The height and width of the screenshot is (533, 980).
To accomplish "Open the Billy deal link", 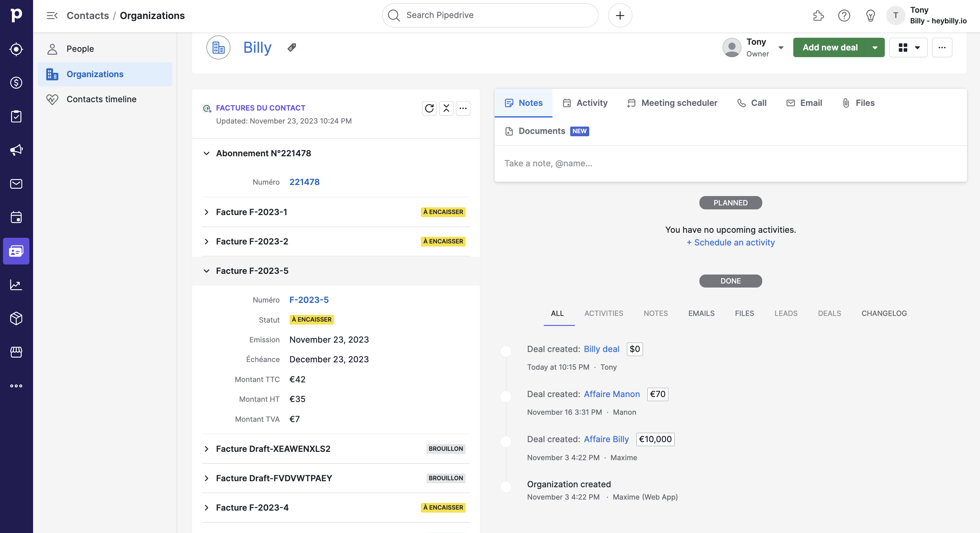I will click(x=602, y=349).
